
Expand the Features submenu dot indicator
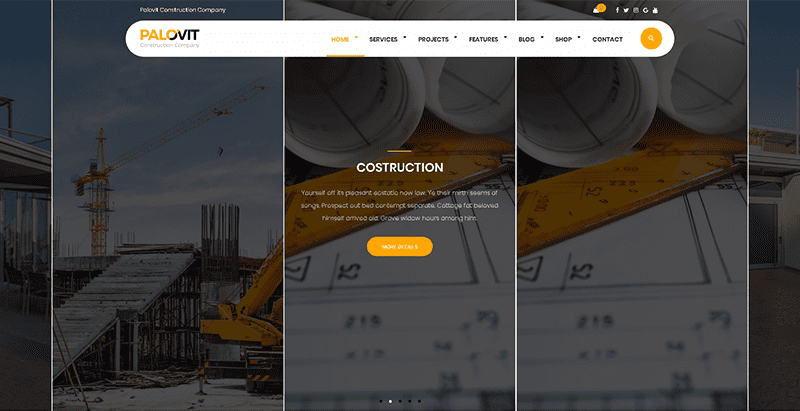[505, 37]
